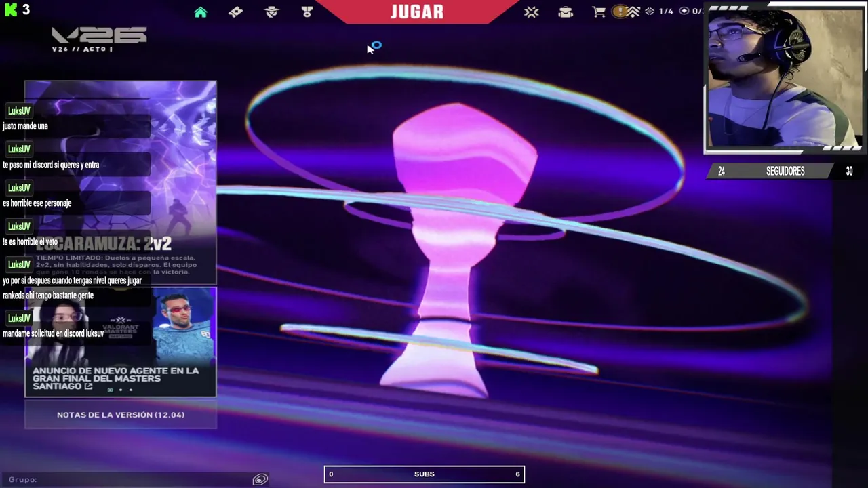Click the V26 // ACTO I logo
The width and height of the screenshot is (868, 488).
[99, 39]
